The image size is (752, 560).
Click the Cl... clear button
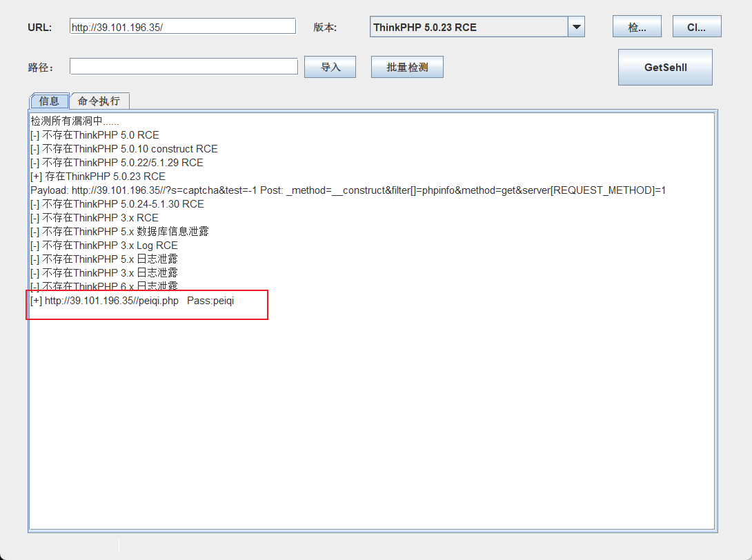(697, 27)
